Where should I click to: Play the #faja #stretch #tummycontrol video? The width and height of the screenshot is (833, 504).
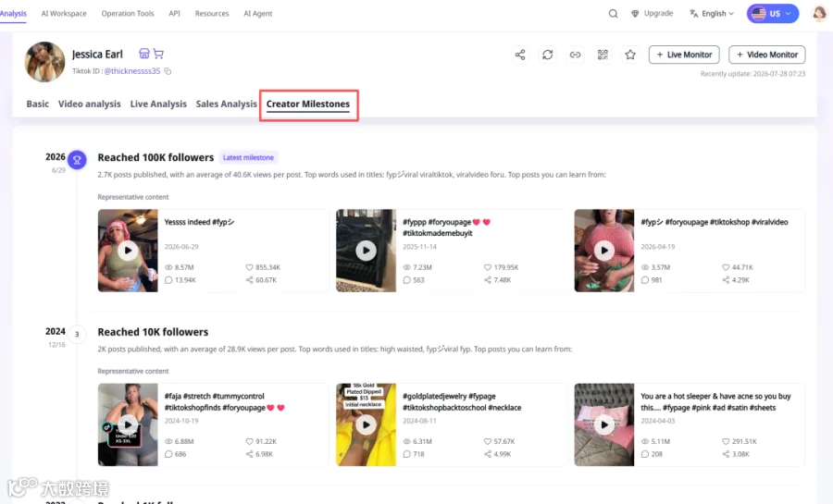click(128, 424)
